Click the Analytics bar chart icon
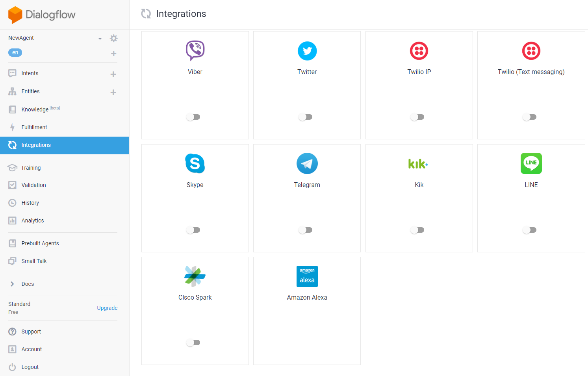This screenshot has height=376, width=588. (13, 220)
